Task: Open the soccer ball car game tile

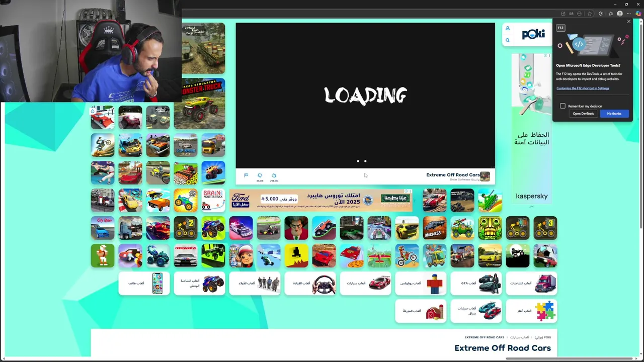Action: tap(545, 255)
